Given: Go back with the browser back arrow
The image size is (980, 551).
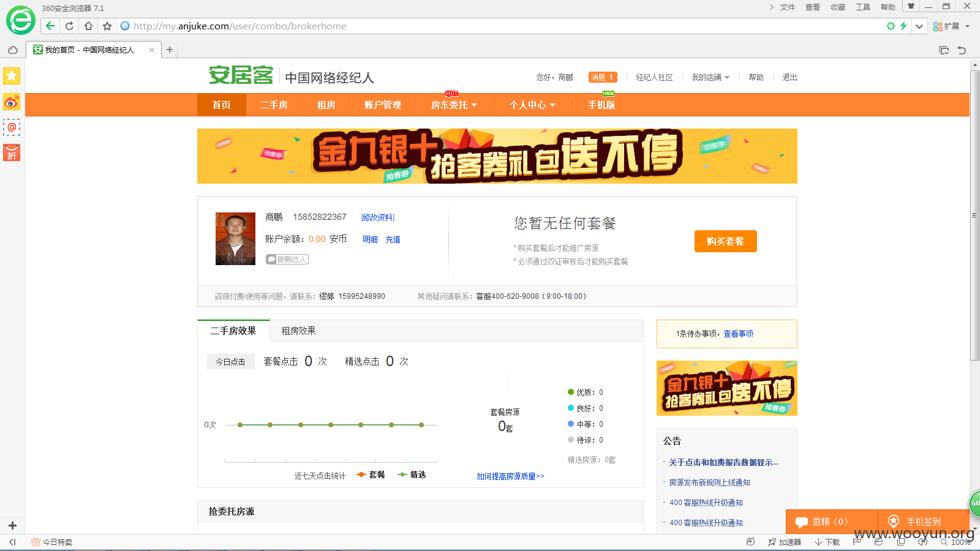Looking at the screenshot, I should point(50,26).
